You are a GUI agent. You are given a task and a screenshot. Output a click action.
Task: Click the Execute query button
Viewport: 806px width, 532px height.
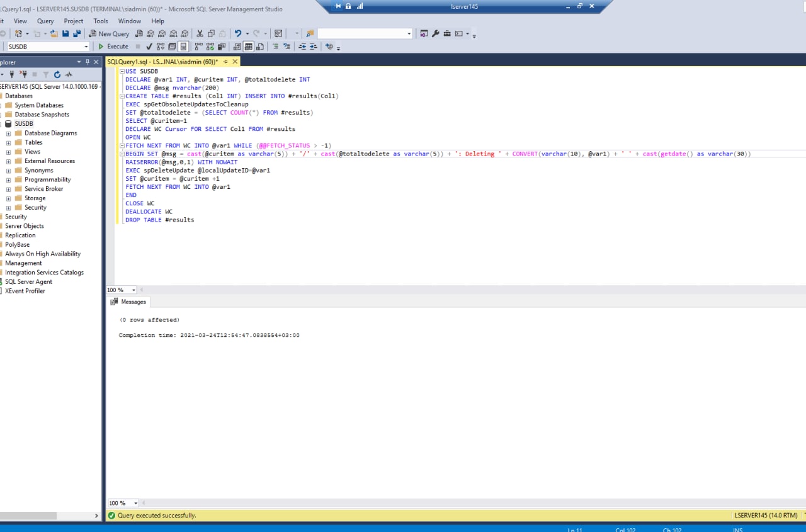[113, 47]
